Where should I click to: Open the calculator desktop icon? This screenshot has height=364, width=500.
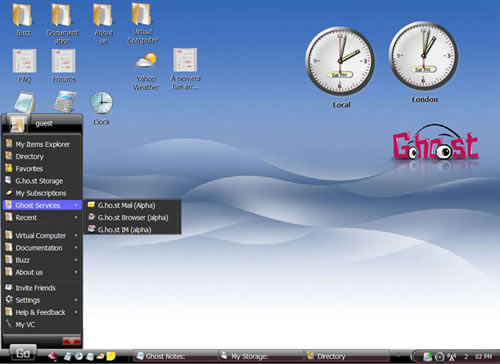coord(64,102)
